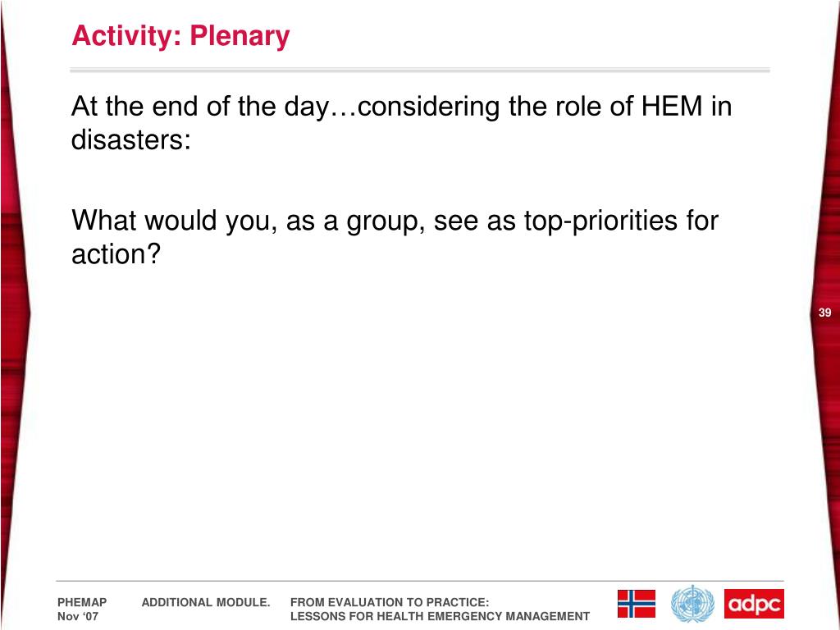Image resolution: width=840 pixels, height=630 pixels.
Task: Click the word 'disasters:' in the body
Action: click(x=131, y=139)
